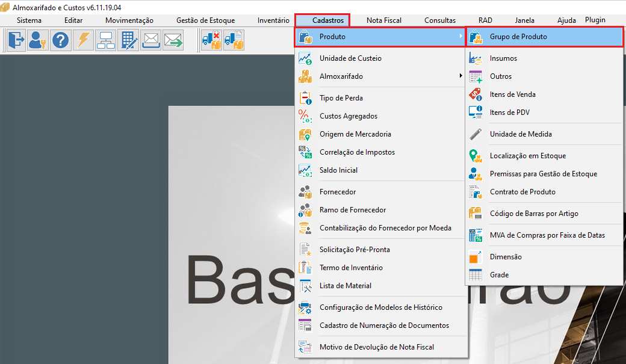The image size is (626, 364).
Task: Expand the Almoxarifado submenu arrow
Action: pos(460,76)
